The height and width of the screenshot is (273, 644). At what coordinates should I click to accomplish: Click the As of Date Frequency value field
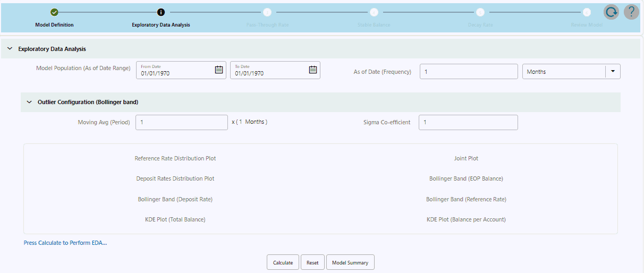pos(469,72)
